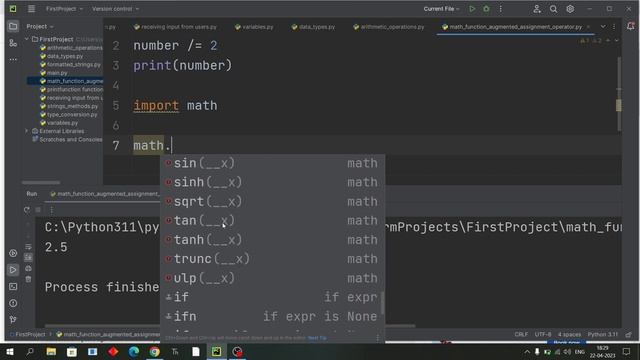Switch to arithmetic_operations.py tab
This screenshot has width=640, height=360.
(x=389, y=27)
